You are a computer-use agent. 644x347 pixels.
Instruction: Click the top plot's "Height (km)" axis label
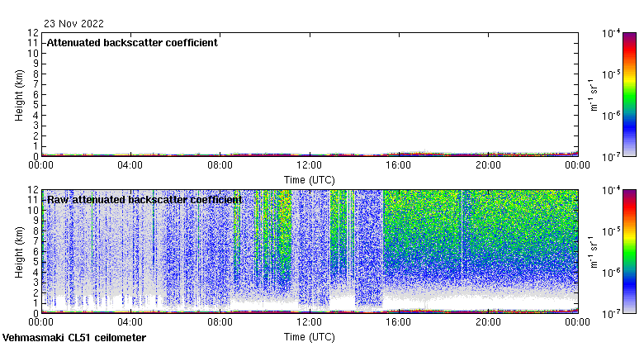(19, 95)
